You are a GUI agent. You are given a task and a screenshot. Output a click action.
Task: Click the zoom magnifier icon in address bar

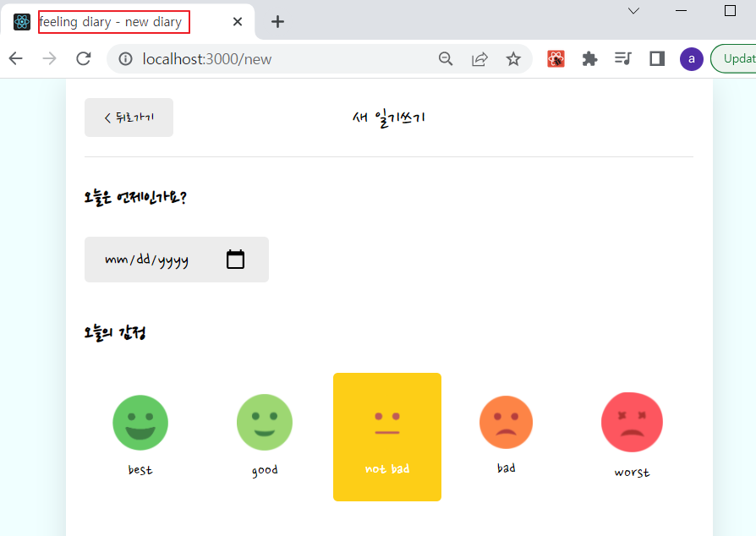[x=446, y=59]
